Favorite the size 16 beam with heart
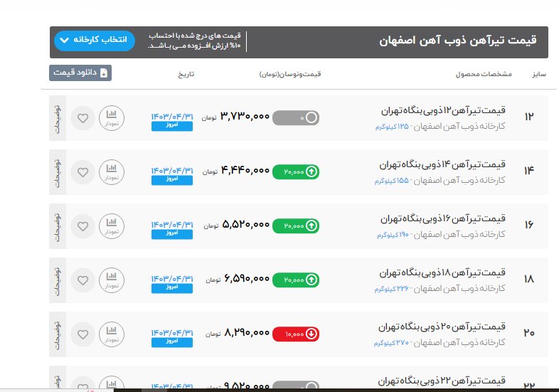This screenshot has width=559, height=392. point(83,226)
